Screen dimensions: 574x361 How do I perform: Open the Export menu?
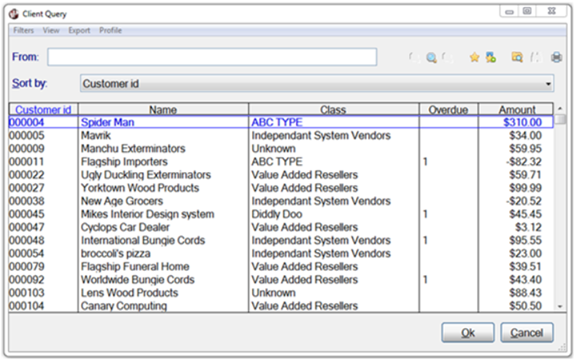(79, 30)
